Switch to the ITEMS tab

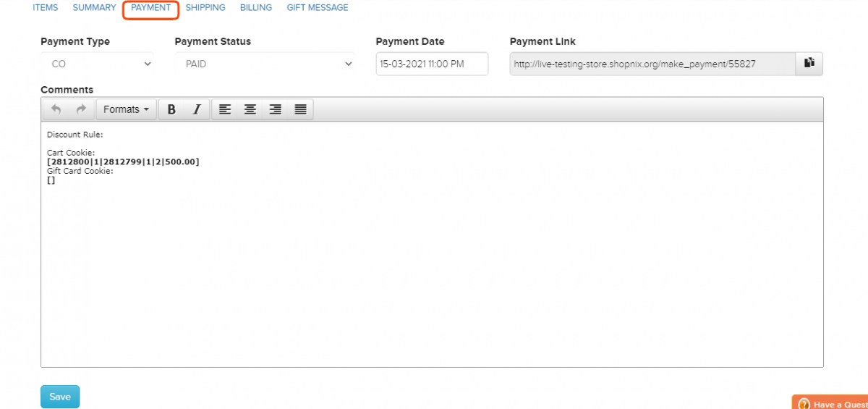click(x=46, y=7)
